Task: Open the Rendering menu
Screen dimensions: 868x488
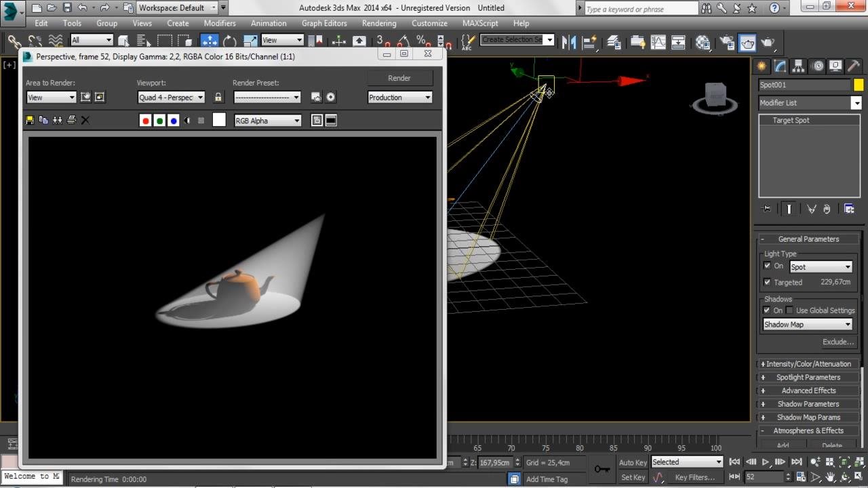Action: click(x=379, y=23)
